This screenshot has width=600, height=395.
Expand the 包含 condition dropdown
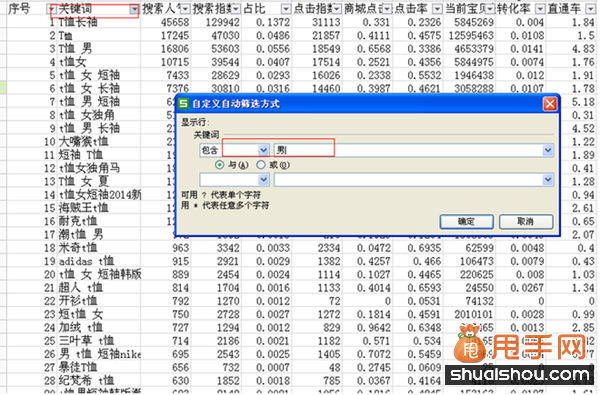264,150
